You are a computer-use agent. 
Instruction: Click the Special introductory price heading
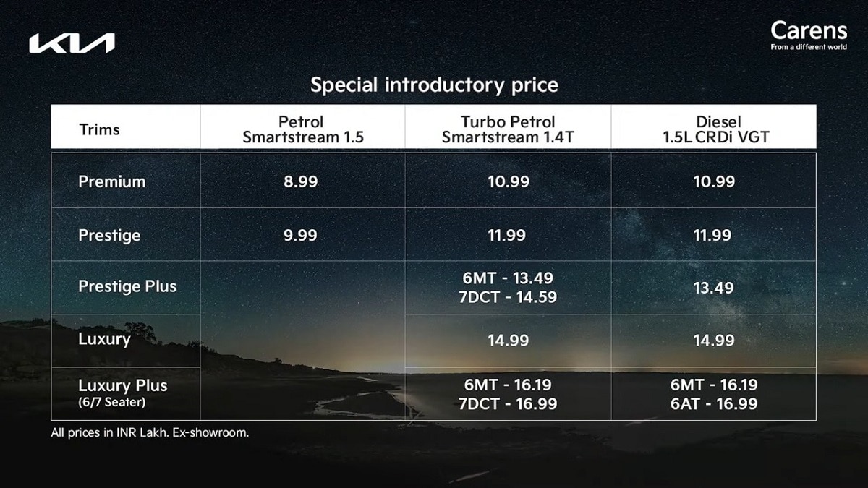434,85
